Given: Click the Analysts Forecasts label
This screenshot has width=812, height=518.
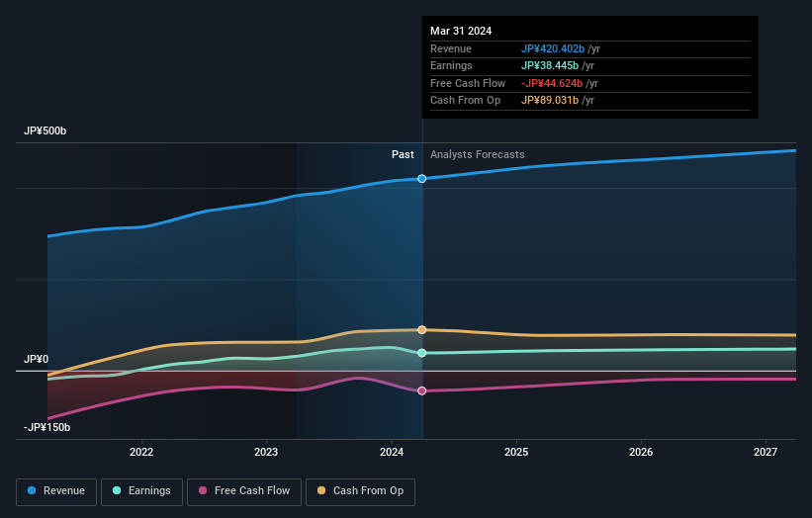Looking at the screenshot, I should click(477, 154).
